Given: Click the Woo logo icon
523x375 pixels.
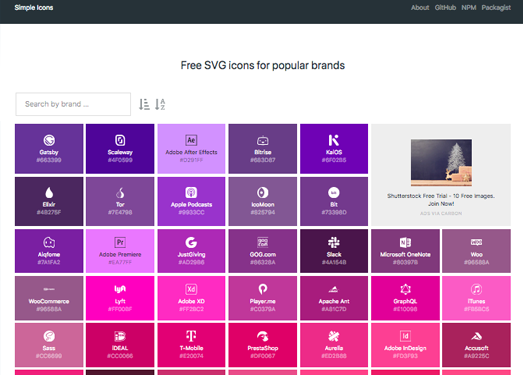Looking at the screenshot, I should click(x=476, y=242).
